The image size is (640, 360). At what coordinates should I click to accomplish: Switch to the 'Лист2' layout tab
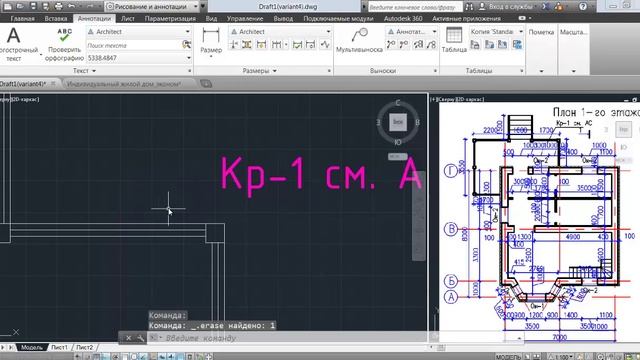point(84,347)
